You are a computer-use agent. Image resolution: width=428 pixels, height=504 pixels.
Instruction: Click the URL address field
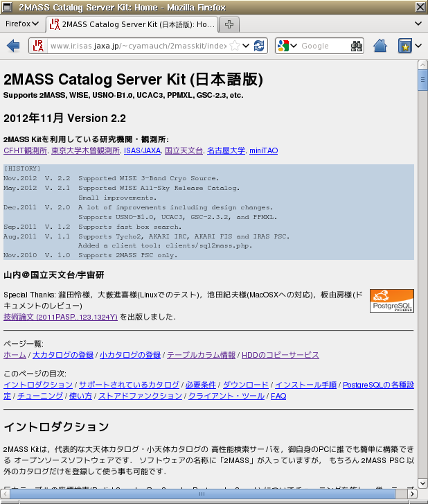pos(138,46)
